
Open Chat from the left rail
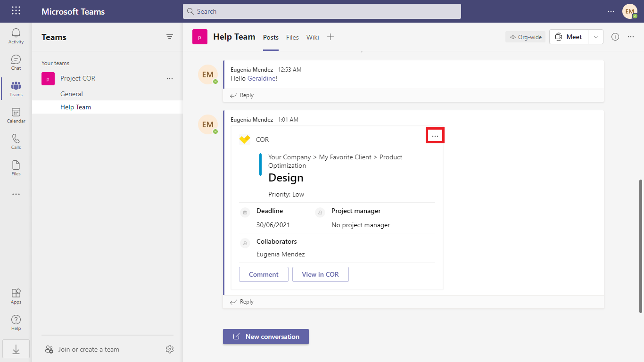(16, 63)
